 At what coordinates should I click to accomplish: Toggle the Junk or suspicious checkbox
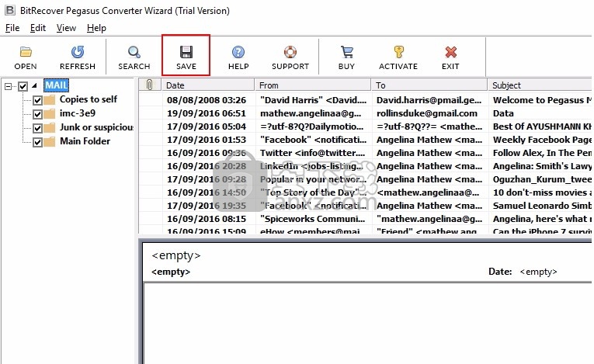[x=37, y=128]
